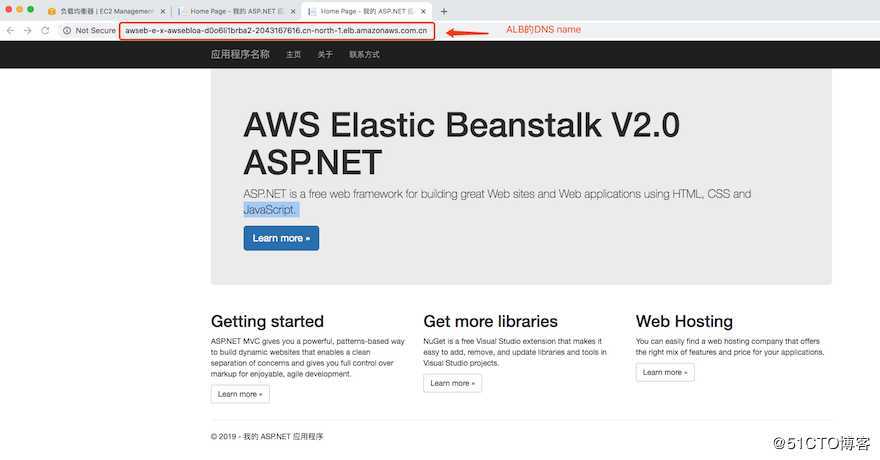Open a new browser tab
This screenshot has height=460, width=880.
point(444,11)
